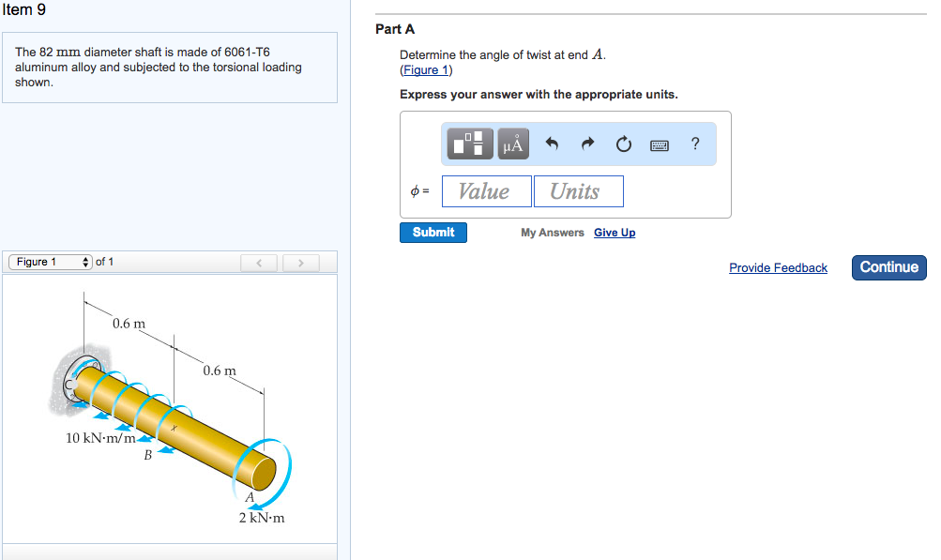The height and width of the screenshot is (560, 941).
Task: Click the '10 kN·m/m' load label
Action: coord(100,438)
